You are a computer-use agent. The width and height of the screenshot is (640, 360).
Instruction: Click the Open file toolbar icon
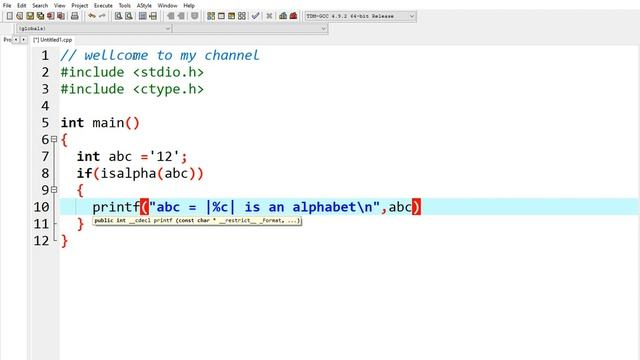click(20, 16)
